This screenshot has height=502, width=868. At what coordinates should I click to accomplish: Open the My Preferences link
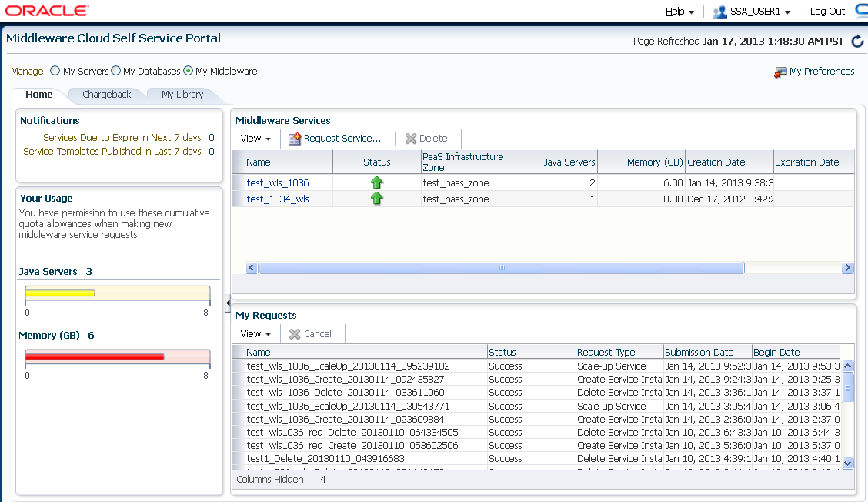click(822, 72)
